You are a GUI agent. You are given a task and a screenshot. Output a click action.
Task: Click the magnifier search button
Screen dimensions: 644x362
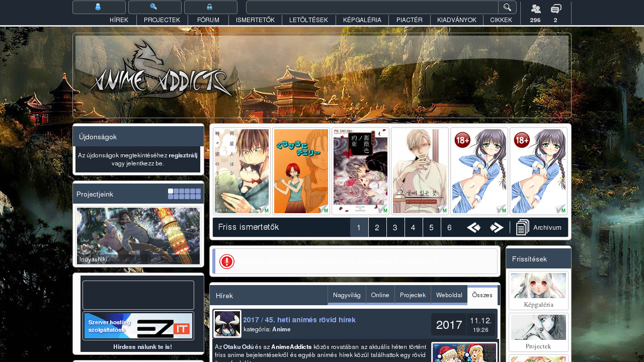coord(507,7)
